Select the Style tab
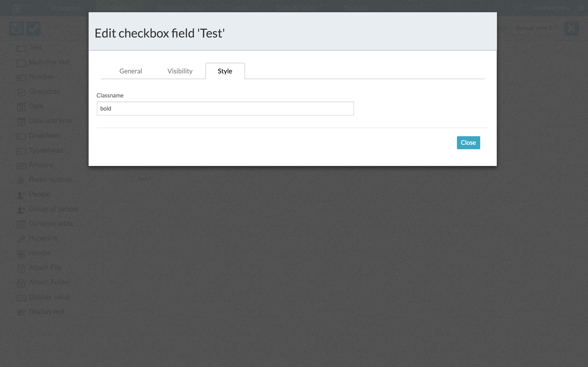 [x=225, y=71]
